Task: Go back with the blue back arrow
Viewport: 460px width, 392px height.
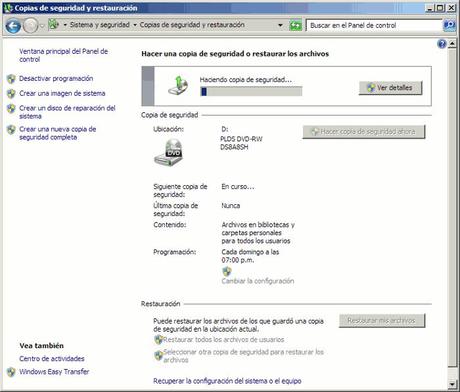Action: (x=13, y=26)
